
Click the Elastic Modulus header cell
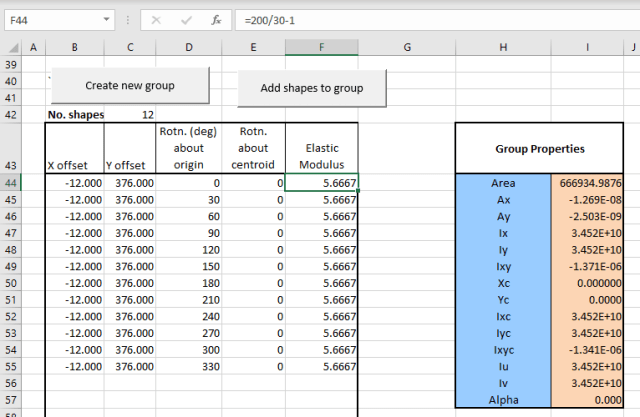[321, 148]
